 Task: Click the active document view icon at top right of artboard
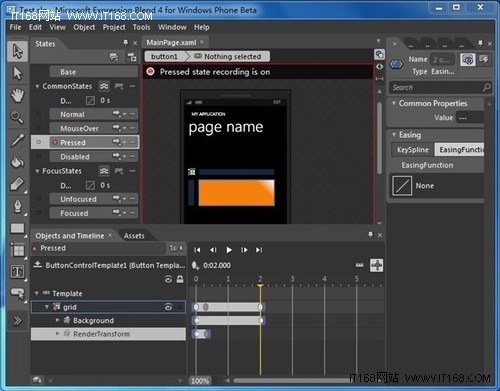[379, 54]
